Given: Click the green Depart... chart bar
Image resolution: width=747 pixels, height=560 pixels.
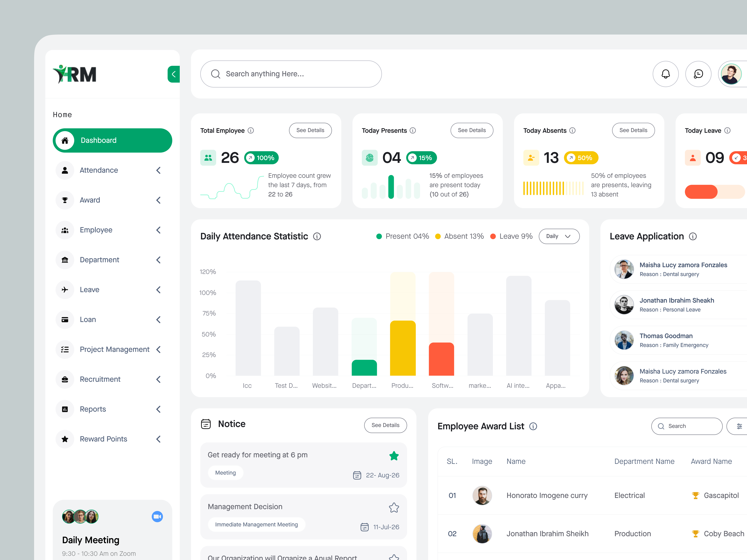Looking at the screenshot, I should coord(364,368).
